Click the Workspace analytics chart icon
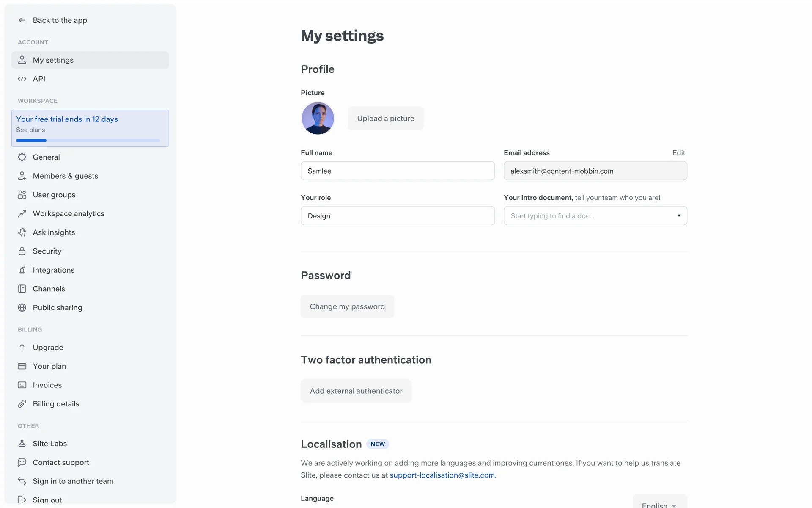Viewport: 812px width, 508px height. coord(22,213)
